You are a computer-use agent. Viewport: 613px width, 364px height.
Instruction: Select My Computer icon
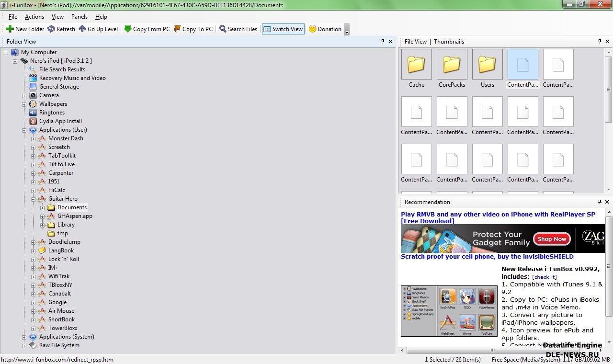(15, 52)
